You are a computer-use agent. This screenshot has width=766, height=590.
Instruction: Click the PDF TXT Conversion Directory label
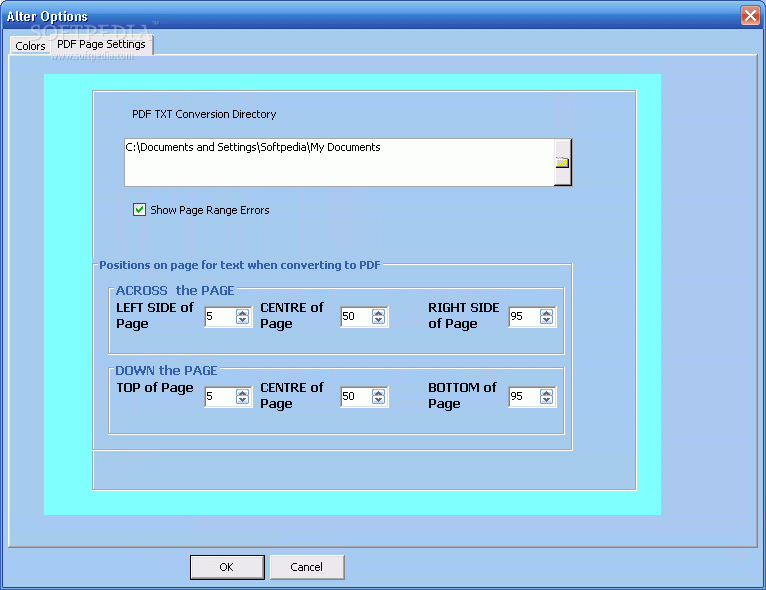[x=204, y=114]
